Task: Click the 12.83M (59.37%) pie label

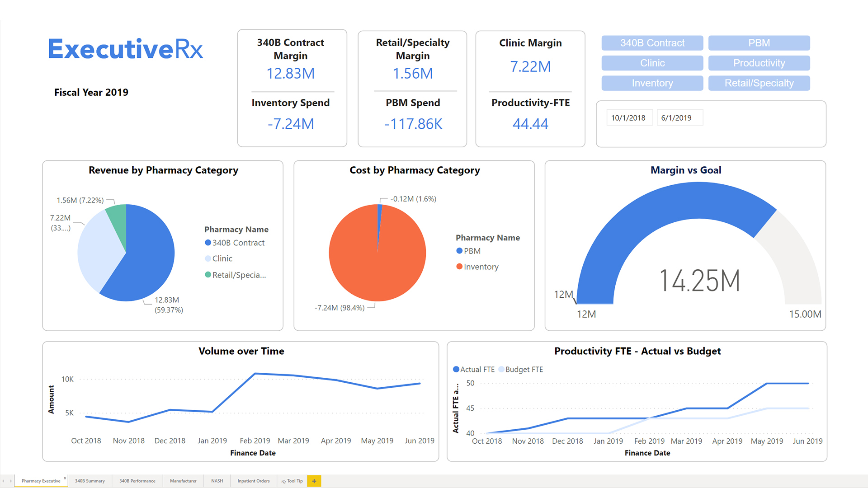Action: pyautogui.click(x=169, y=305)
